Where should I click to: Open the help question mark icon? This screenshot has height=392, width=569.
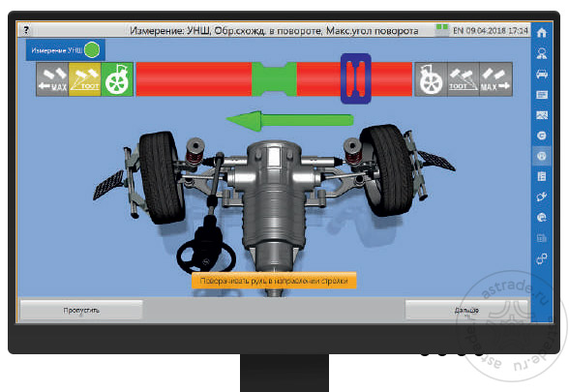pos(26,30)
